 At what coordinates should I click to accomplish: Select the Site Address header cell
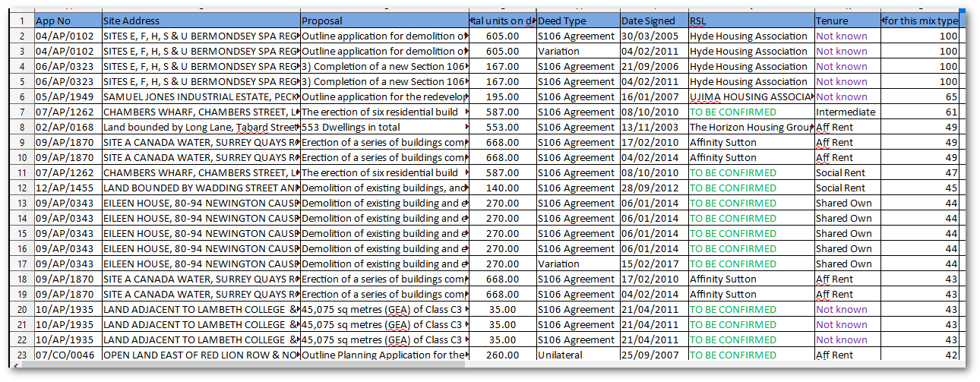201,21
